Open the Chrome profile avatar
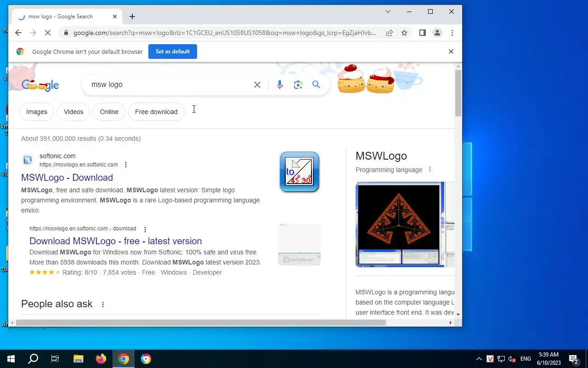 tap(437, 33)
